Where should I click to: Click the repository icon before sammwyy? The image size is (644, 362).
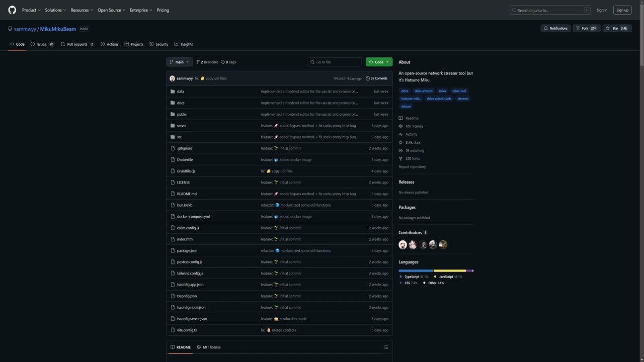(x=10, y=29)
